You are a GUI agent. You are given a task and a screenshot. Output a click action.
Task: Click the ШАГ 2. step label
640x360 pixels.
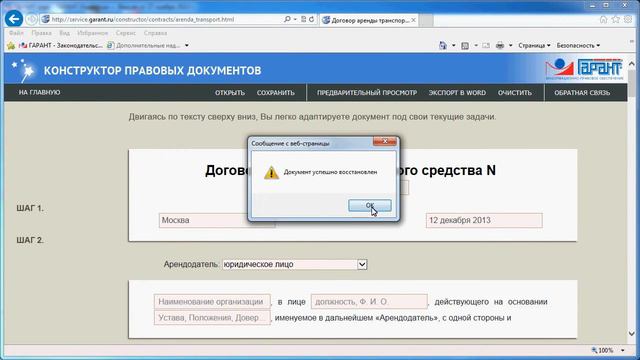(30, 240)
